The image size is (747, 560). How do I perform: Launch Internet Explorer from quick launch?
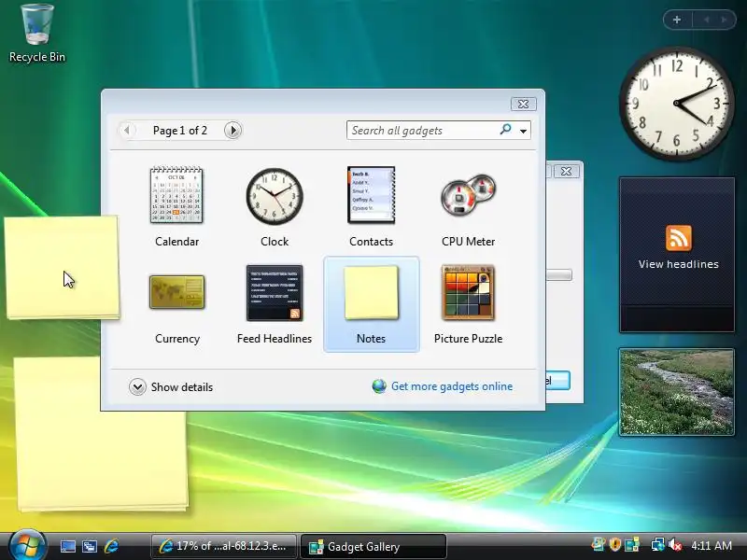click(x=111, y=546)
